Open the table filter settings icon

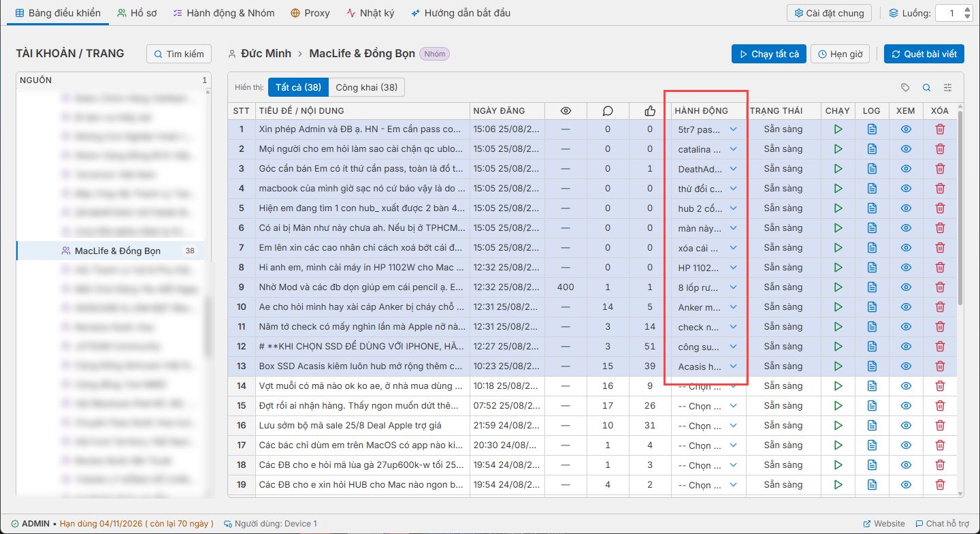click(948, 87)
